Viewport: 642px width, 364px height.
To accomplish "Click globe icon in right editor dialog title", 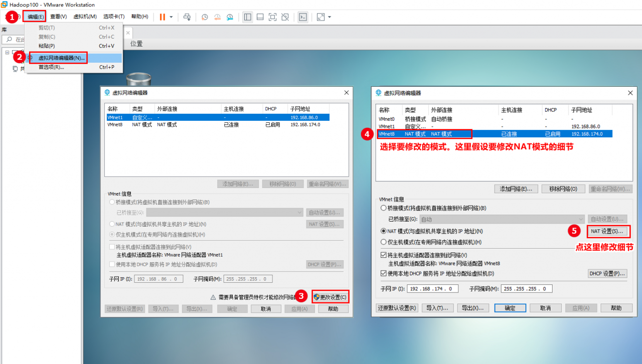I will 379,92.
